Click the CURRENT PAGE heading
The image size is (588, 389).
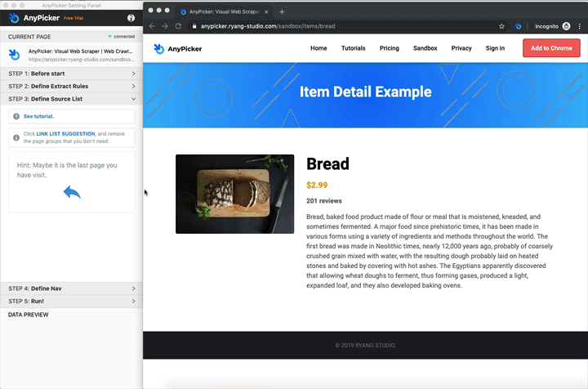pyautogui.click(x=29, y=37)
